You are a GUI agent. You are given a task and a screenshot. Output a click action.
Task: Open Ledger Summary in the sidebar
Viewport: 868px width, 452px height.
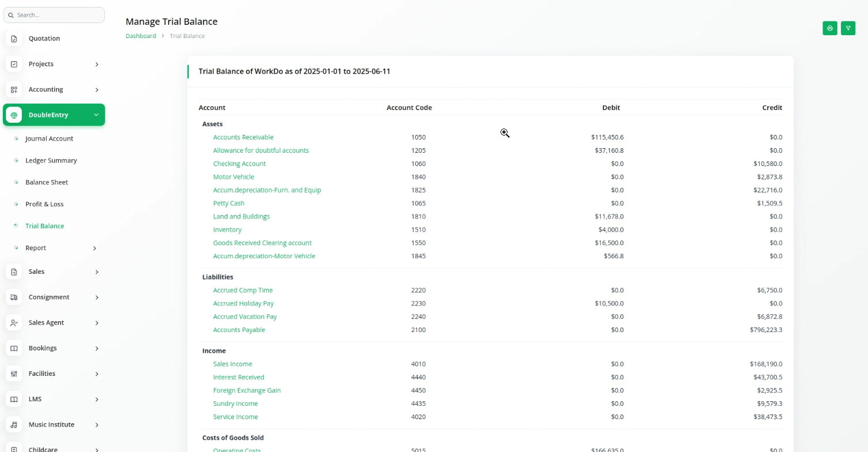tap(51, 160)
